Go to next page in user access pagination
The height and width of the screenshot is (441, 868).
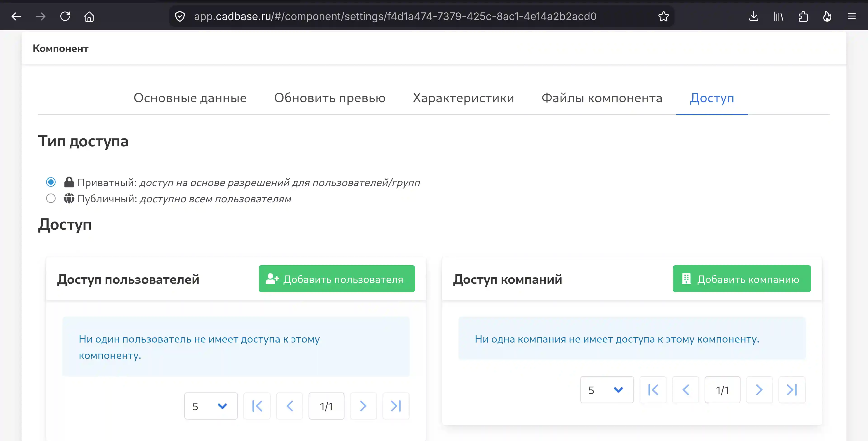point(363,406)
